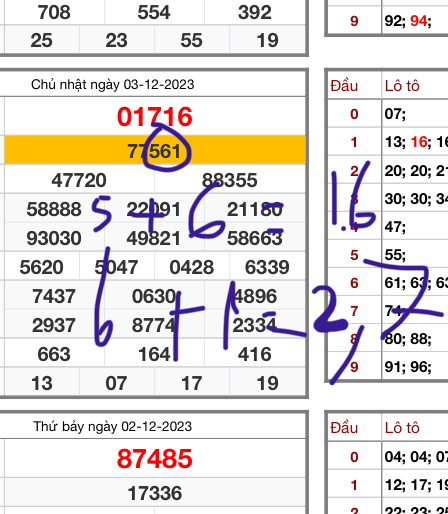Select the lô tô row 91; 96
This screenshot has height=514, width=448.
tap(408, 367)
